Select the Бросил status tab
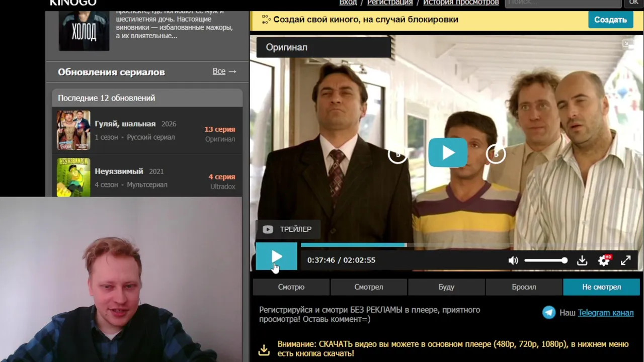The image size is (644, 362). pos(524,287)
